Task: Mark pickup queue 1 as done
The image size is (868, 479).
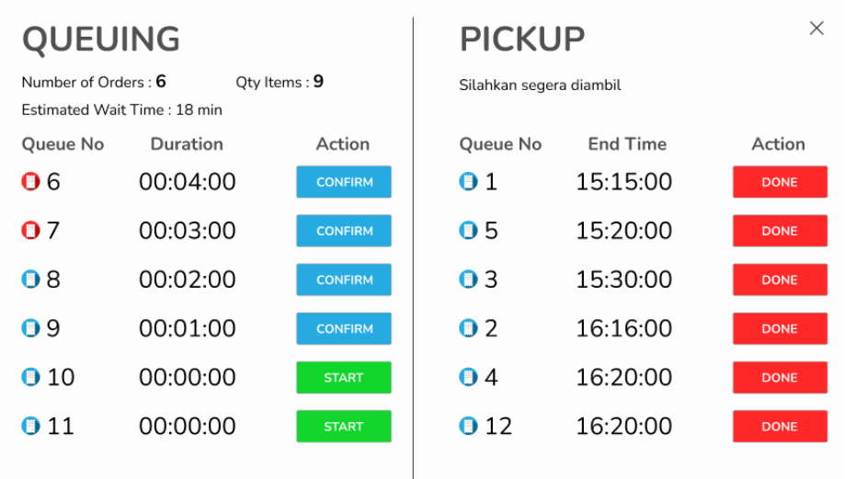Action: click(x=780, y=182)
